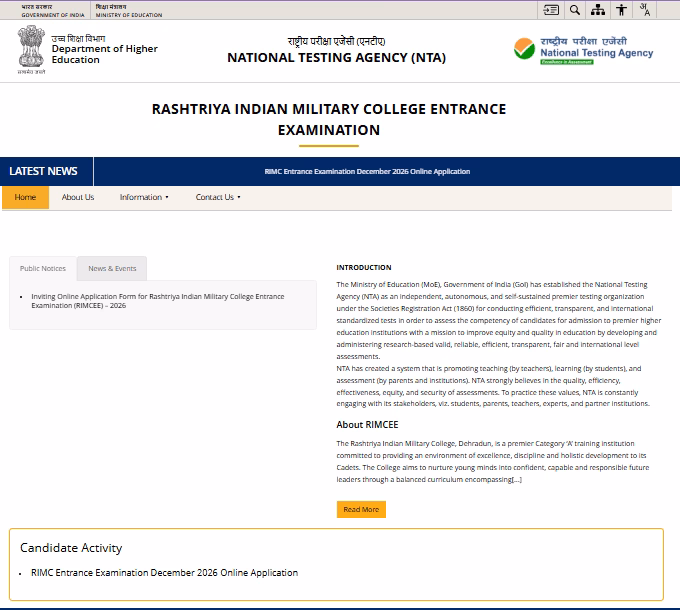Switch to the News & Events tab

pos(112,268)
